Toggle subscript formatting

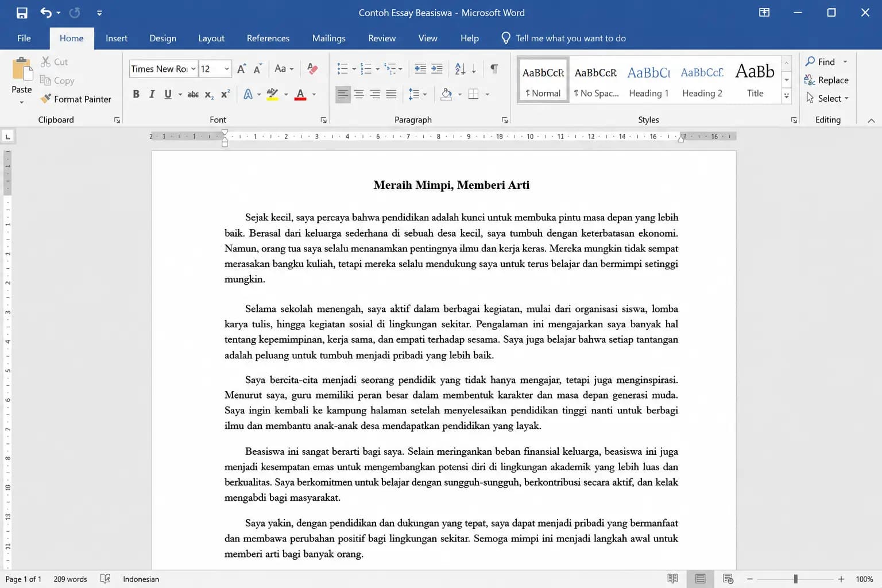210,94
